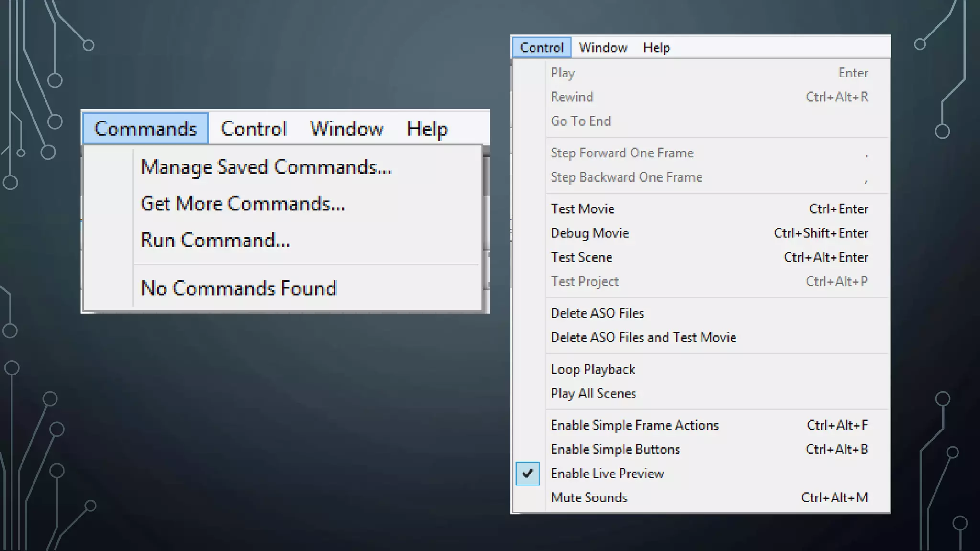Click Run Command menu item
Image resolution: width=980 pixels, height=551 pixels.
pyautogui.click(x=215, y=240)
